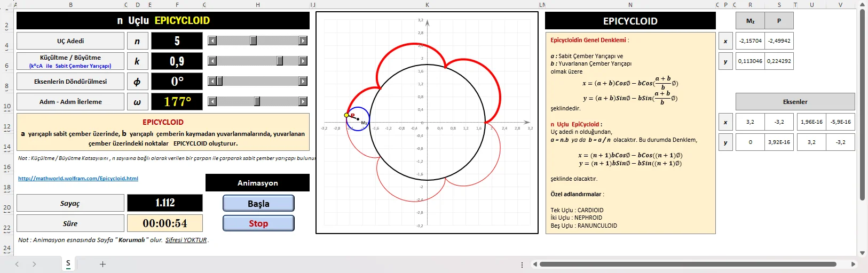Click right arrow of the k slider

pyautogui.click(x=303, y=61)
